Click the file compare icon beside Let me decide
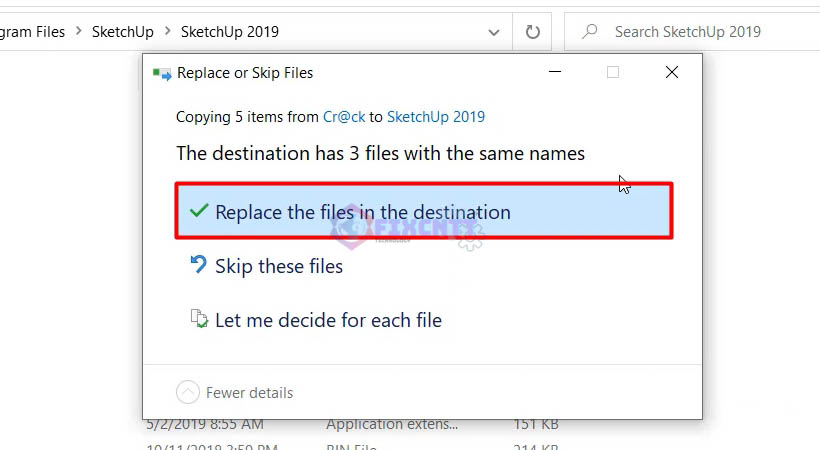The width and height of the screenshot is (820, 450). coord(199,319)
